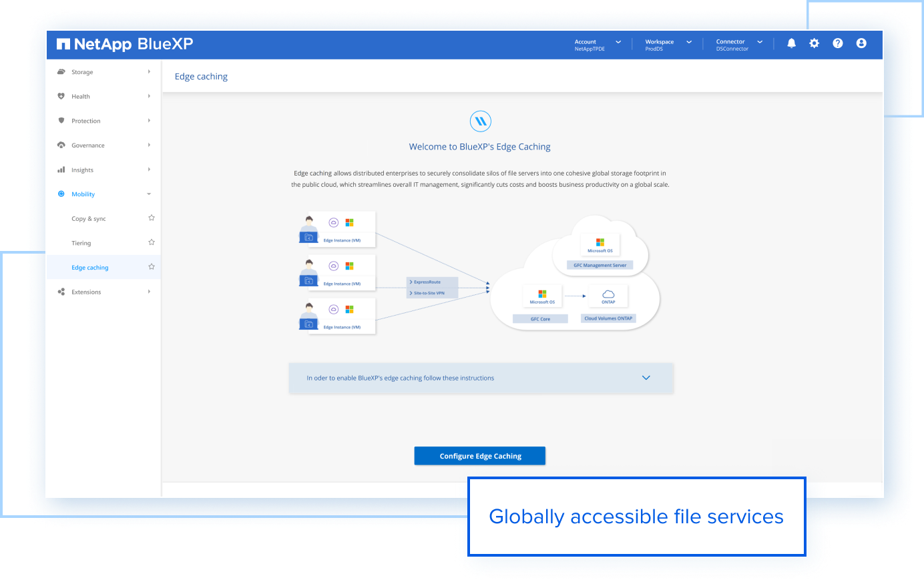Click the Protection shield icon
924x582 pixels.
point(61,120)
